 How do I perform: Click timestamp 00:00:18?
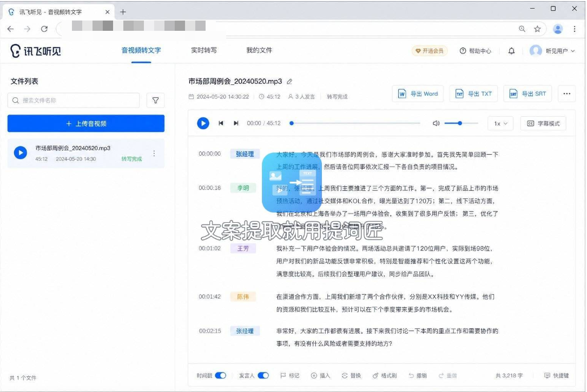point(210,188)
